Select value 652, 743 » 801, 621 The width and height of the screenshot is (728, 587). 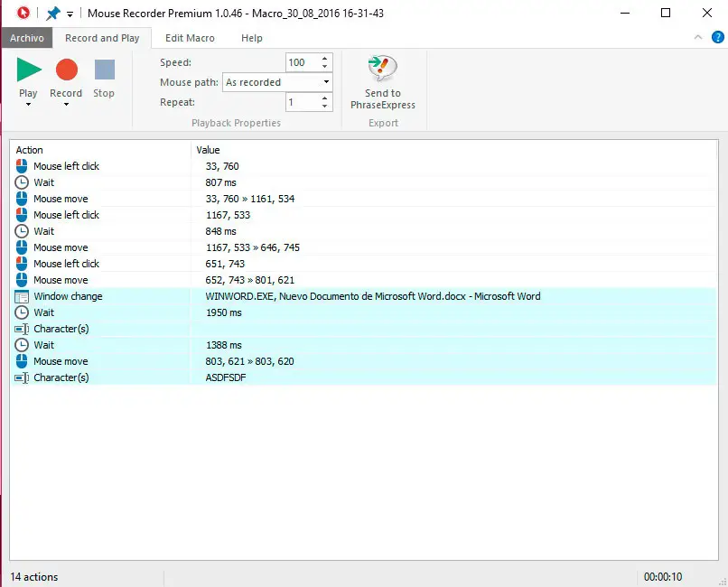(x=250, y=280)
